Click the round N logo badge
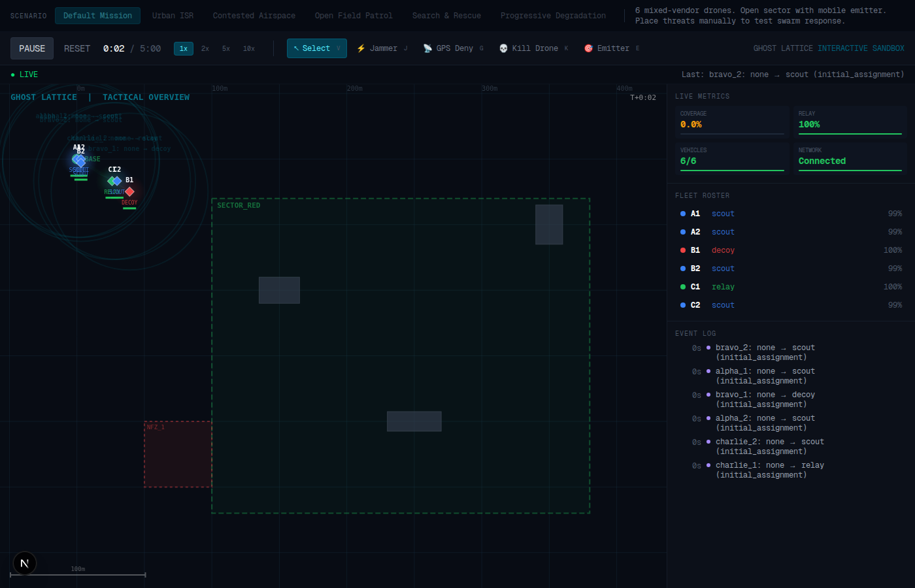Image resolution: width=915 pixels, height=588 pixels. point(25,563)
